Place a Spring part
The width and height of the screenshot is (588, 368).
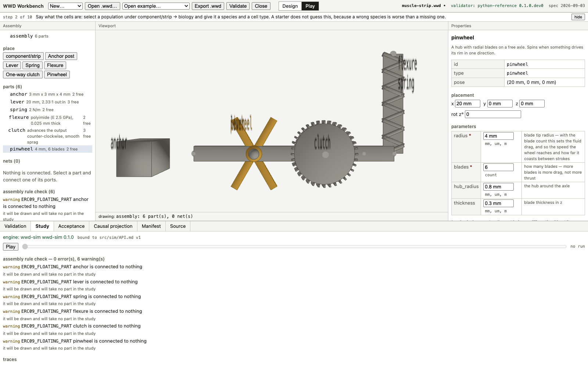pyautogui.click(x=32, y=65)
